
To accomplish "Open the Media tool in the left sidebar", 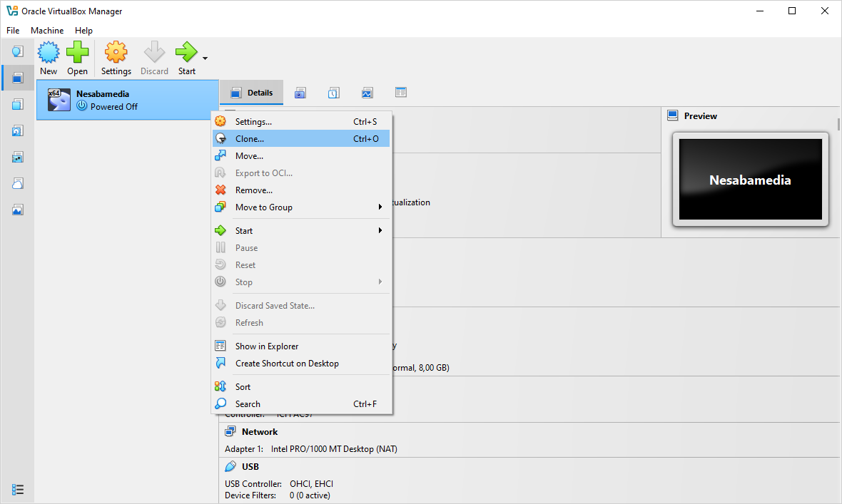I will (x=18, y=130).
